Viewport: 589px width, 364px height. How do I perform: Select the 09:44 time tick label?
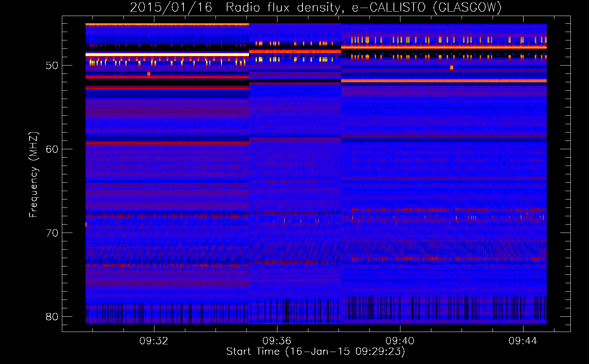point(523,341)
